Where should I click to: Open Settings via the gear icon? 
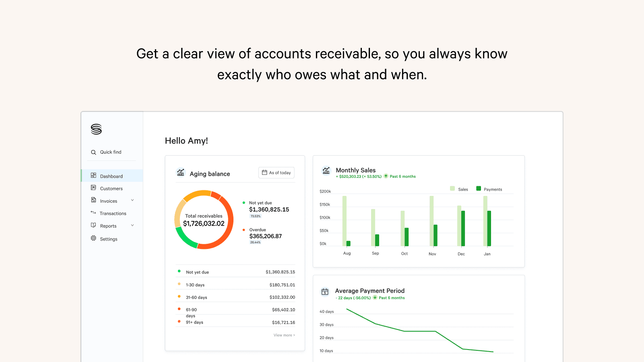93,239
